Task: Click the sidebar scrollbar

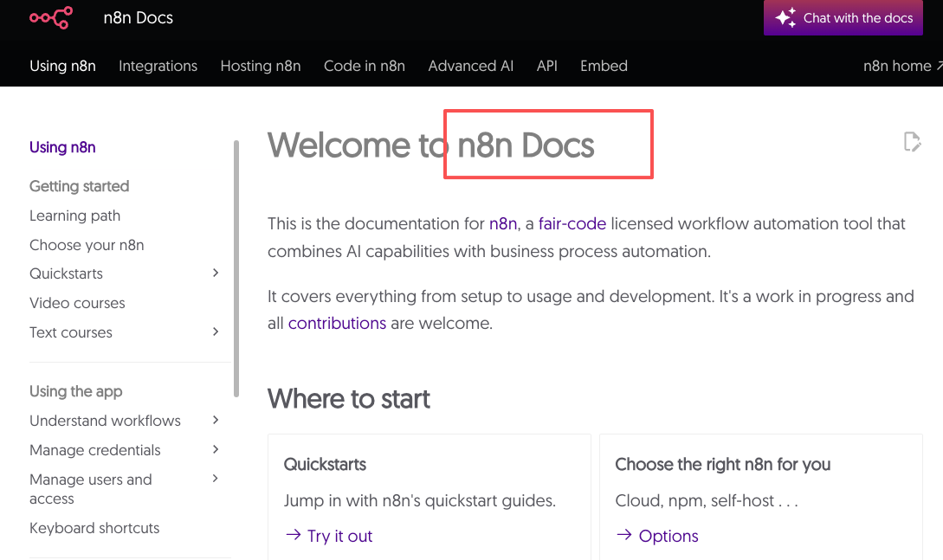Action: click(x=236, y=268)
